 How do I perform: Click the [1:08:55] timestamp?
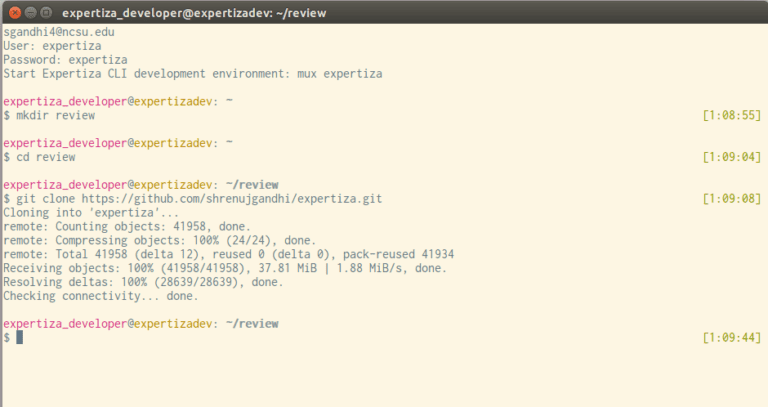[x=732, y=116]
